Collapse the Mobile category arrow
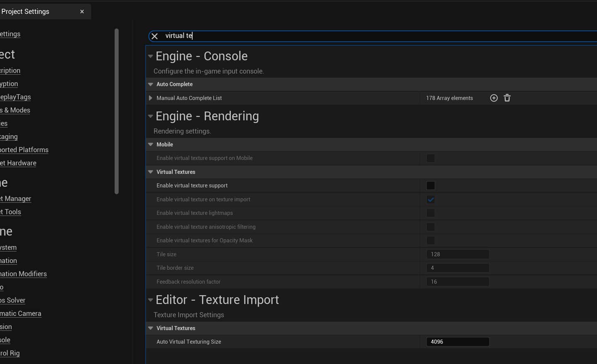The image size is (597, 364). coord(150,145)
